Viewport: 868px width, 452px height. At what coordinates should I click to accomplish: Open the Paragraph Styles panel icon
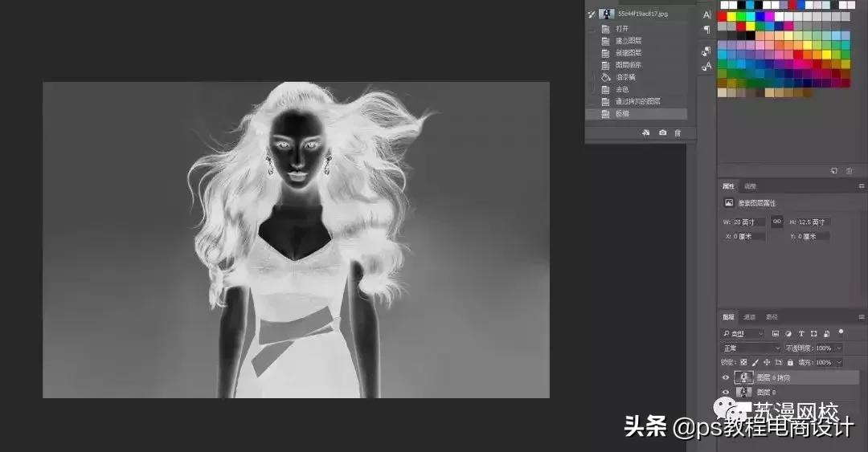pyautogui.click(x=706, y=51)
